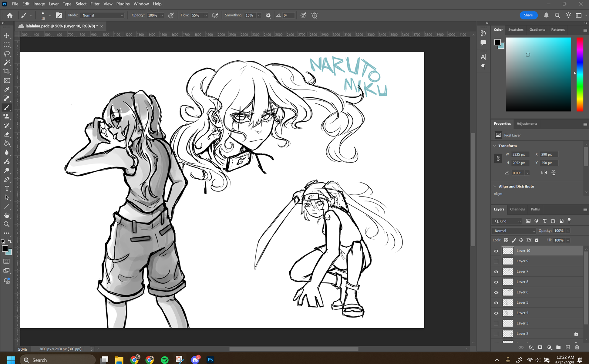Switch to the Channels tab

point(517,209)
